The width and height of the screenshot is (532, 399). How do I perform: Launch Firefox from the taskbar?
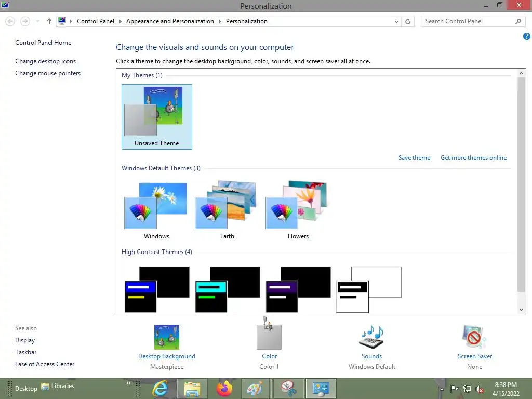point(224,389)
